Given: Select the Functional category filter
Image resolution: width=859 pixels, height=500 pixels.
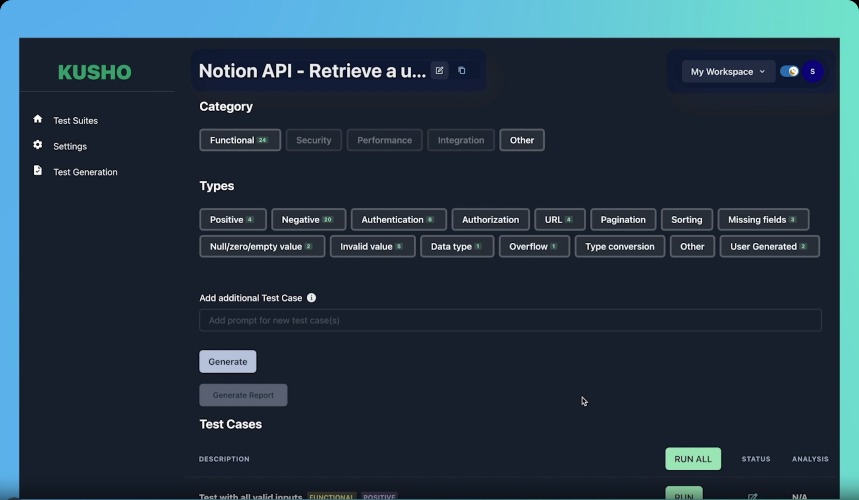Looking at the screenshot, I should pyautogui.click(x=240, y=140).
